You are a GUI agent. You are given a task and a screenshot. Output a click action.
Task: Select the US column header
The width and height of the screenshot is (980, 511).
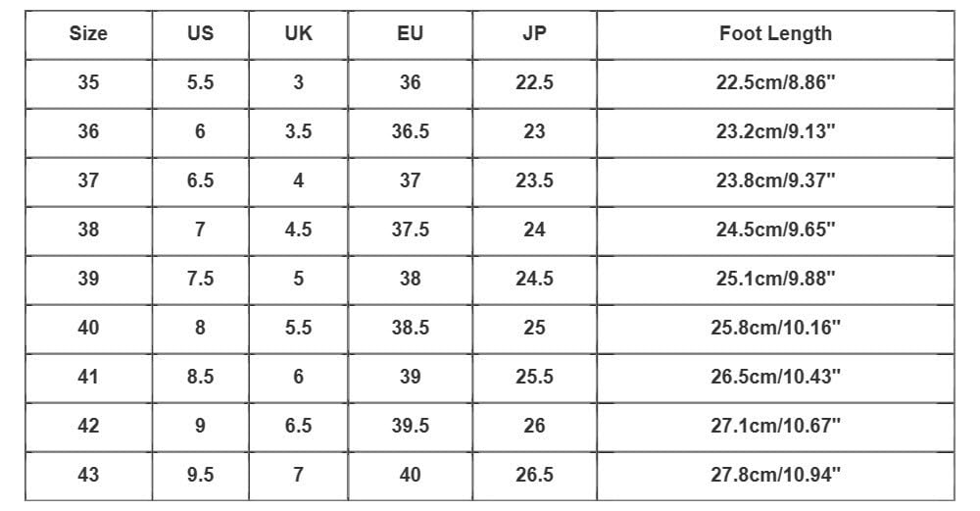[x=200, y=33]
